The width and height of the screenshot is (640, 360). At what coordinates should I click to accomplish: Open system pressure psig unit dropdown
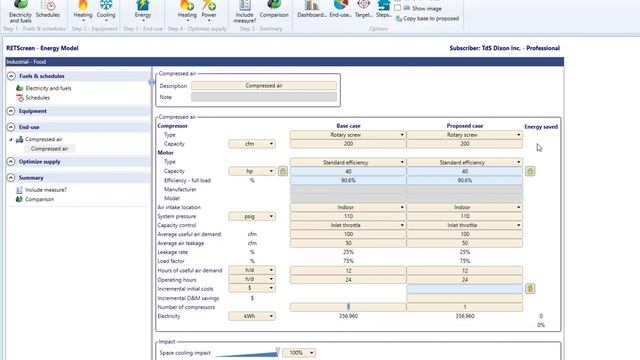coord(252,216)
